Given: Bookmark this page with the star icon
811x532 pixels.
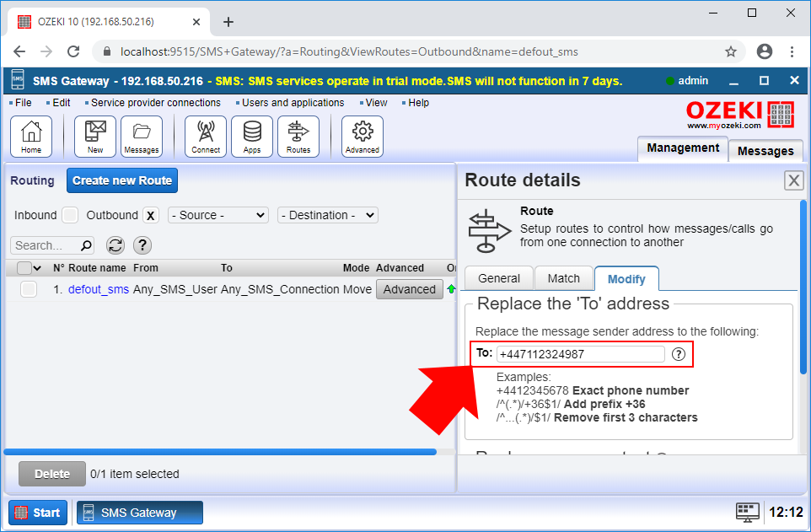Looking at the screenshot, I should [730, 51].
